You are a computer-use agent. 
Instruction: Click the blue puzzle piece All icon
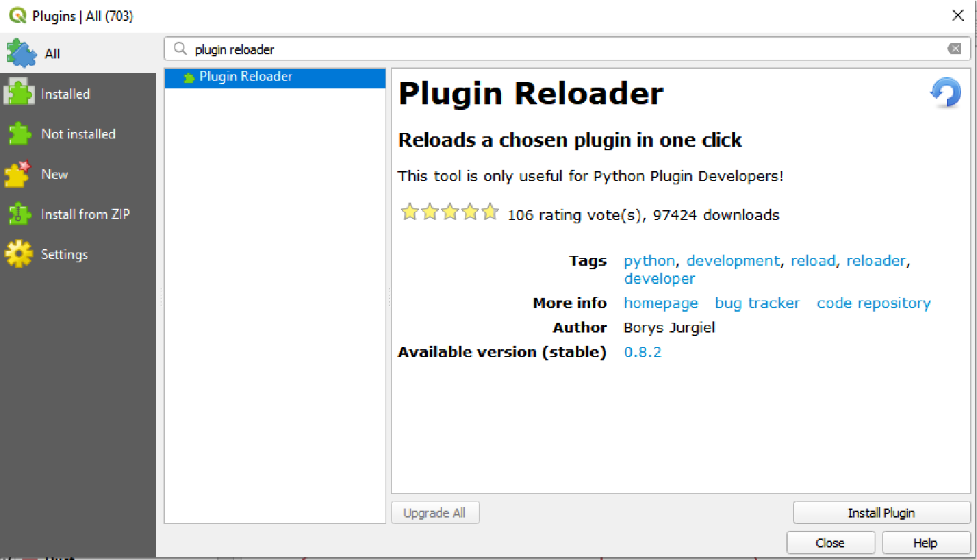(20, 54)
